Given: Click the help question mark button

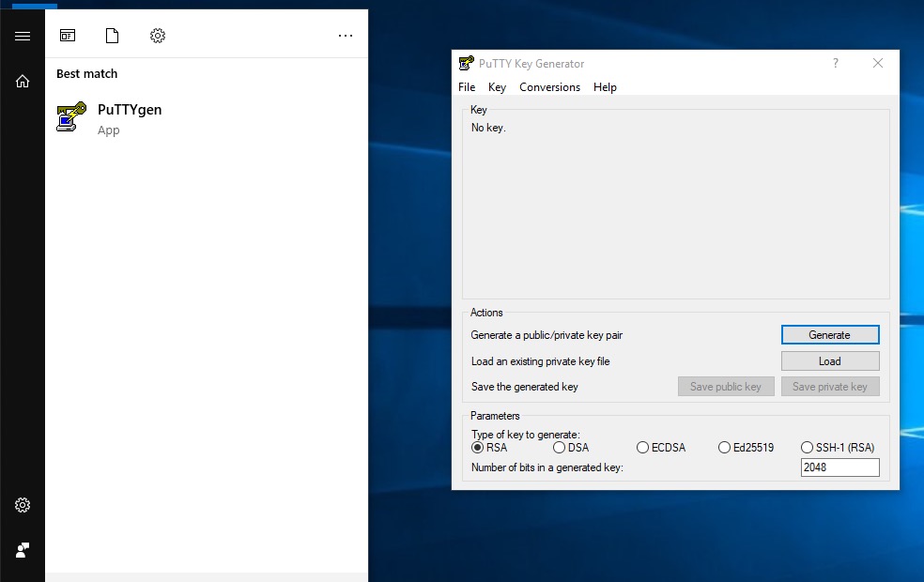Looking at the screenshot, I should point(836,64).
